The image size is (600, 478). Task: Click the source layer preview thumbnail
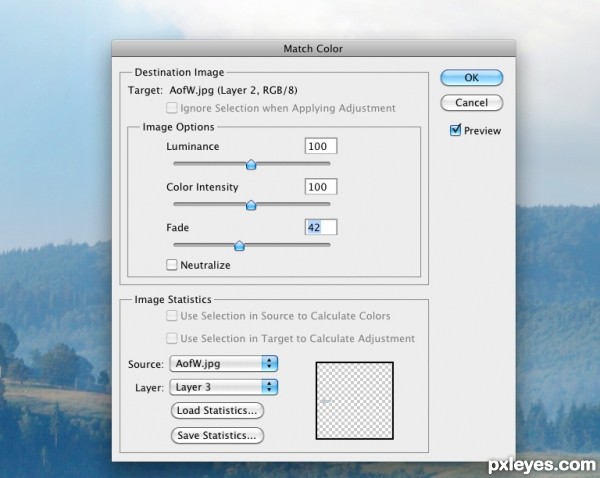pos(355,401)
